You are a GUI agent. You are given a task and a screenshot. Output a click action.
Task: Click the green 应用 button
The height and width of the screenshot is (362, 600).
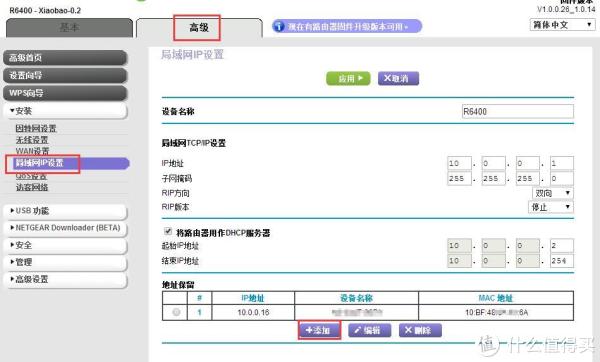coord(348,78)
